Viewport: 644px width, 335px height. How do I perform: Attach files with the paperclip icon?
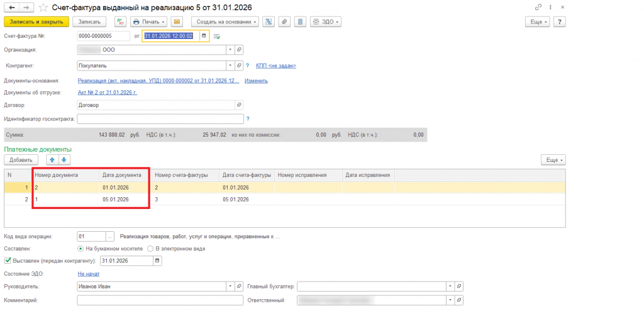[x=284, y=22]
